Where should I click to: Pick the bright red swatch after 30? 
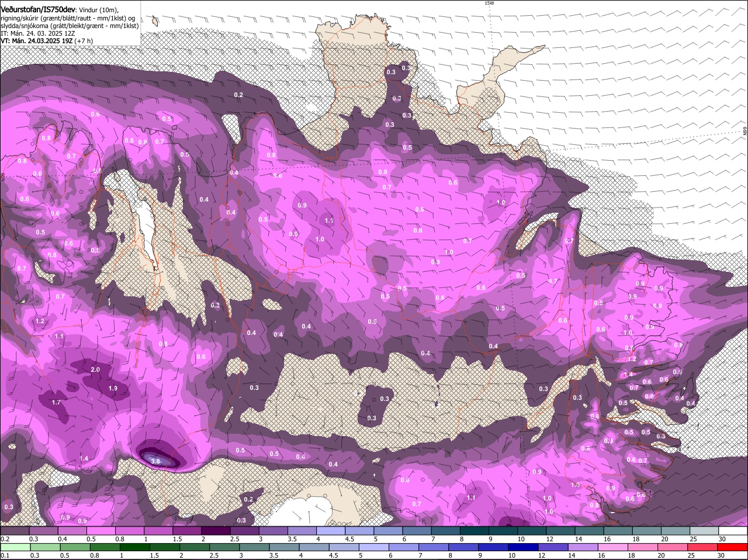(732, 547)
